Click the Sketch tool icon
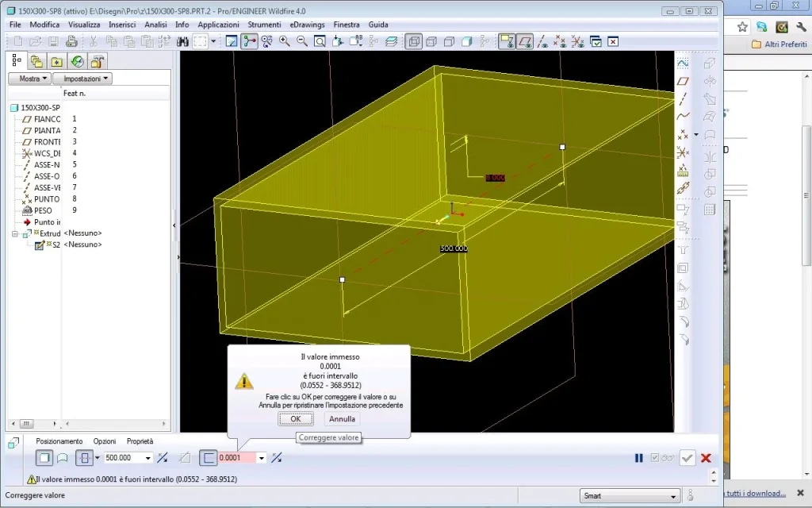Viewport: 812px width, 508px height. pos(683,63)
